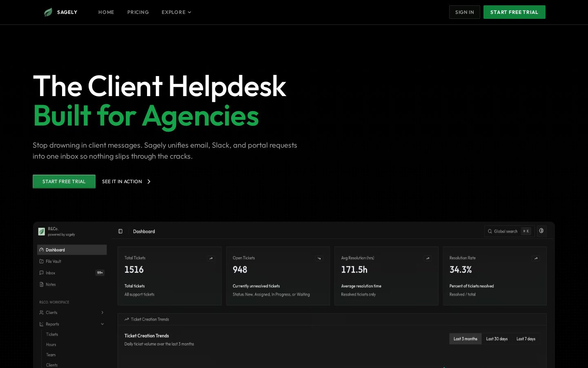Click the R&Co. workspace logo icon
588x368 pixels.
(41, 231)
